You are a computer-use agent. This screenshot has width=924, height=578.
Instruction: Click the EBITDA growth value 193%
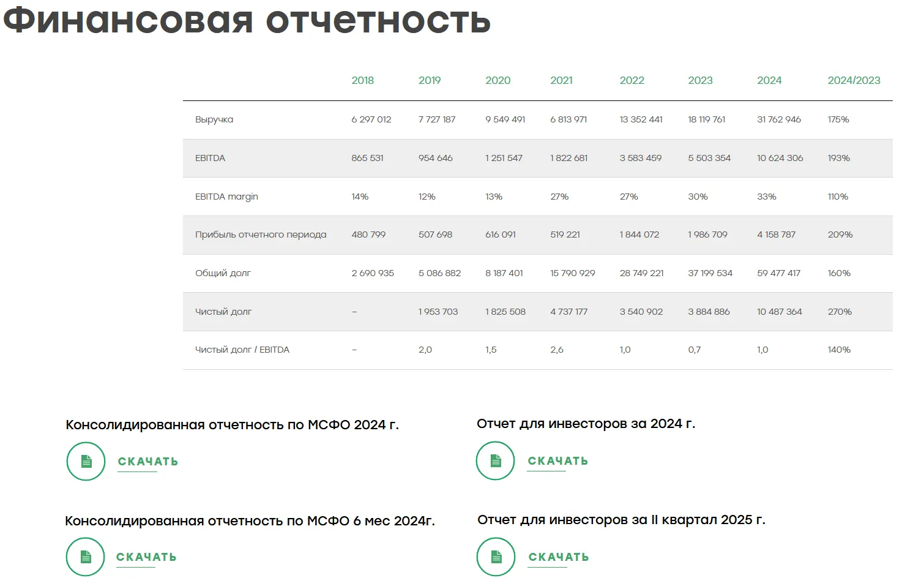click(839, 158)
